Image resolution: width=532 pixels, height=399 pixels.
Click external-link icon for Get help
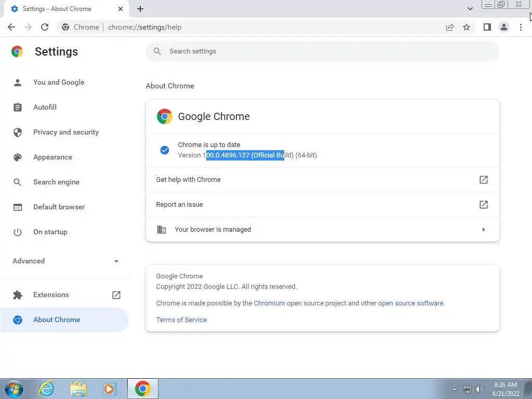tap(484, 179)
